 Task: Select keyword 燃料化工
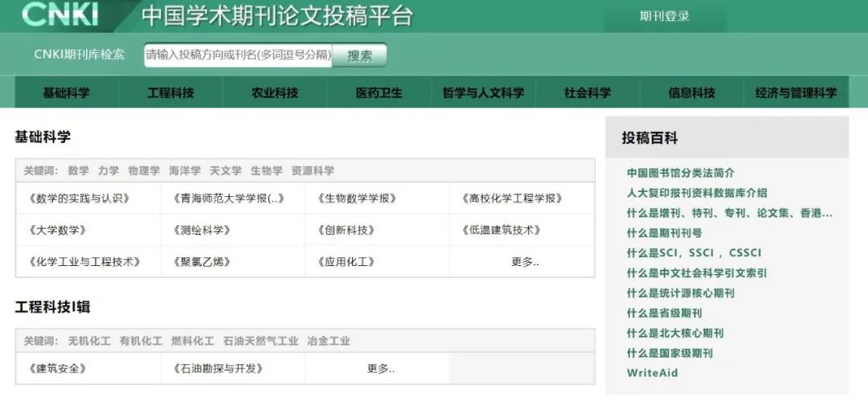[x=193, y=341]
